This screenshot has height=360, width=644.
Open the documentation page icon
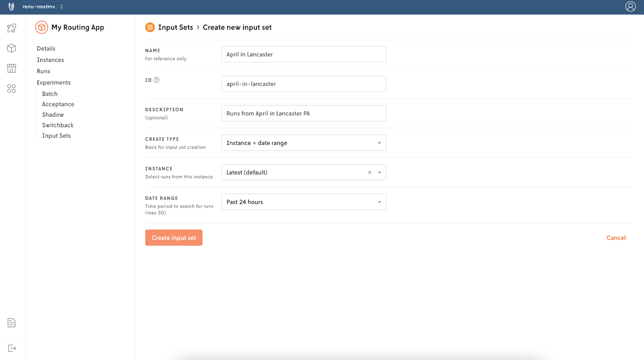point(12,323)
